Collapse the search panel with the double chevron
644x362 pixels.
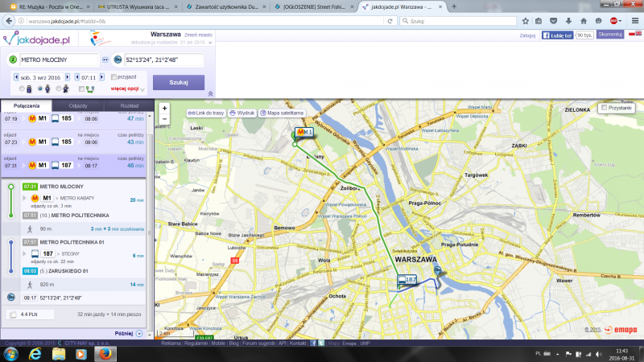[210, 93]
